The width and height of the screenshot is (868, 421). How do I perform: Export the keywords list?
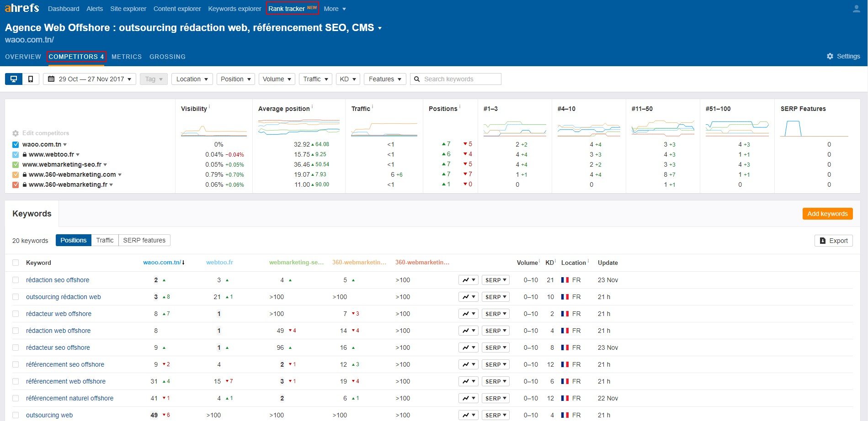[834, 241]
